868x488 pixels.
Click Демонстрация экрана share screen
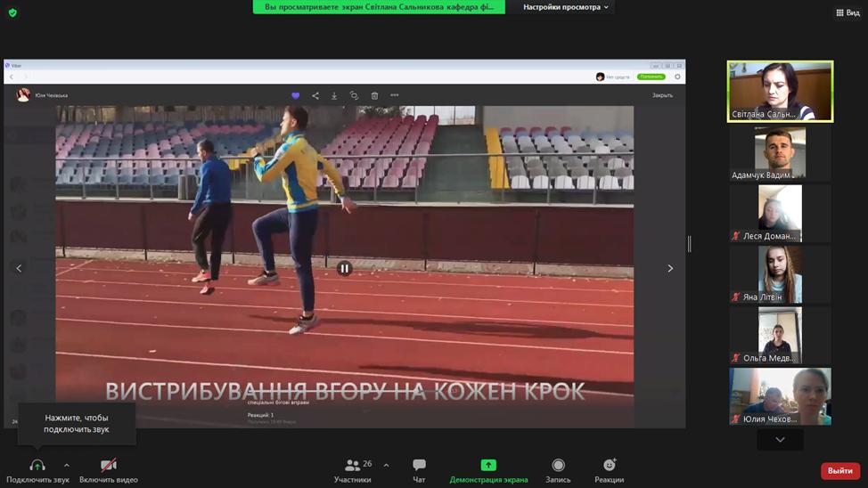pos(488,470)
